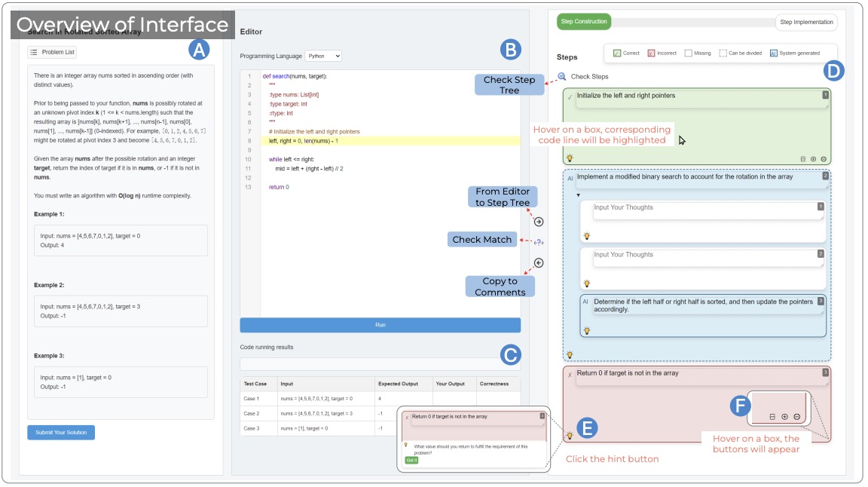The width and height of the screenshot is (868, 487).
Task: Click Submit Your Solution button
Action: click(61, 432)
